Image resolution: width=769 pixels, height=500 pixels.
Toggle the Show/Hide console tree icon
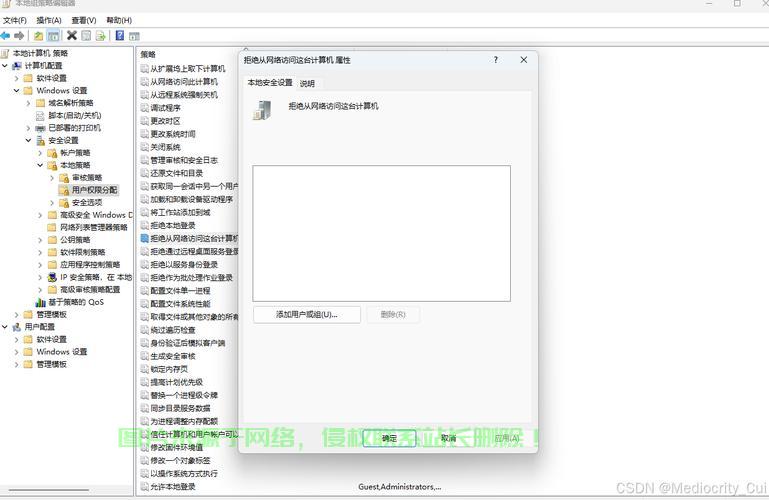[x=54, y=36]
